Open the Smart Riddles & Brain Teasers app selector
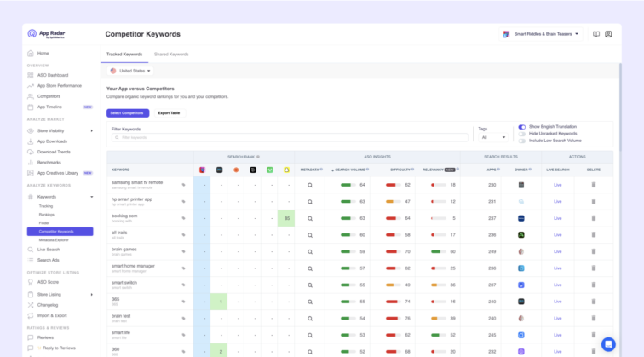This screenshot has height=357, width=644. (x=541, y=34)
